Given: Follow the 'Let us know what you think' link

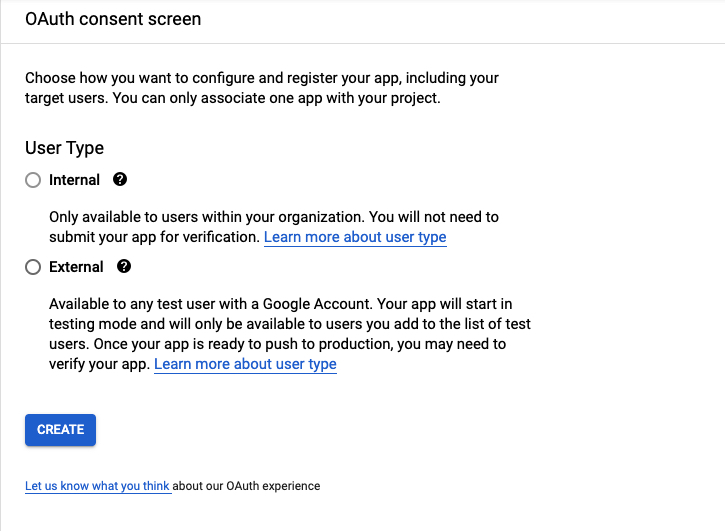Looking at the screenshot, I should tap(98, 486).
